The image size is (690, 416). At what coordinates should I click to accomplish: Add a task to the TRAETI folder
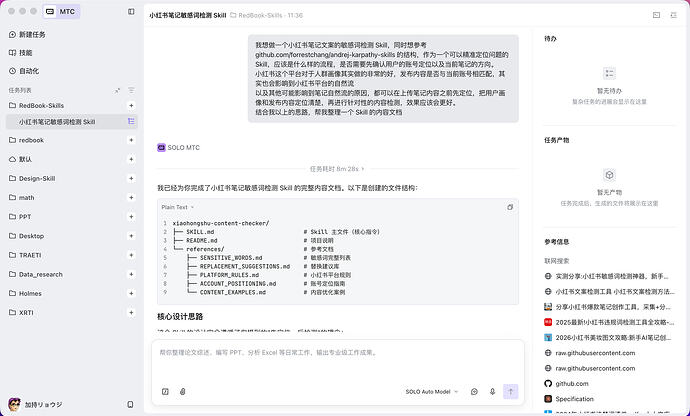[x=131, y=255]
